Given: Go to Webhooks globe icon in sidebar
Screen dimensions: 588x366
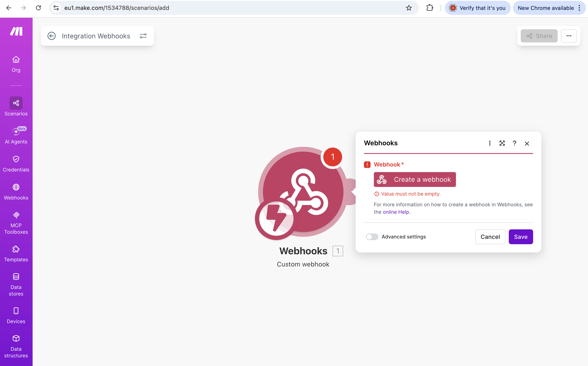Looking at the screenshot, I should pyautogui.click(x=16, y=187).
